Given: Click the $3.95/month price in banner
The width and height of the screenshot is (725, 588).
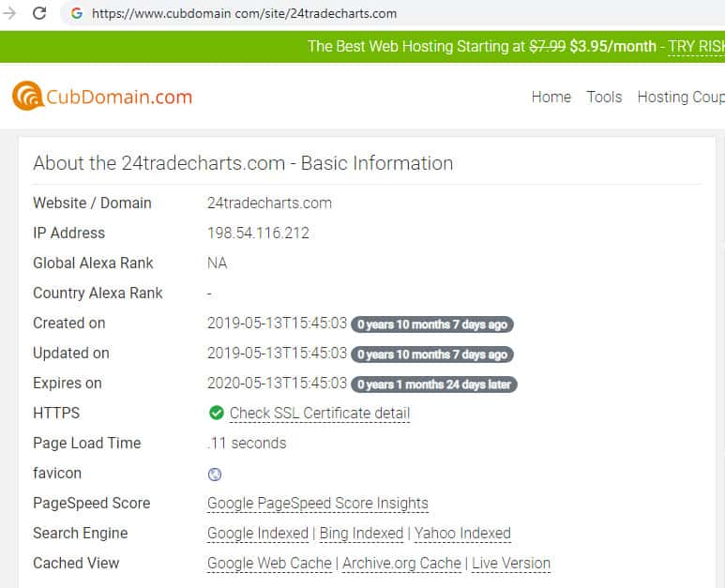Looking at the screenshot, I should coord(613,46).
